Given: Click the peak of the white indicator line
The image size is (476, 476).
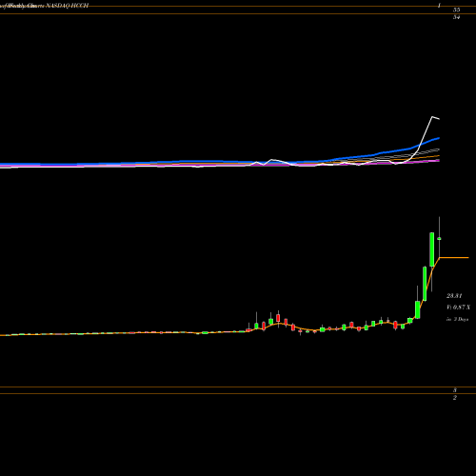Looking at the screenshot, I should [432, 117].
